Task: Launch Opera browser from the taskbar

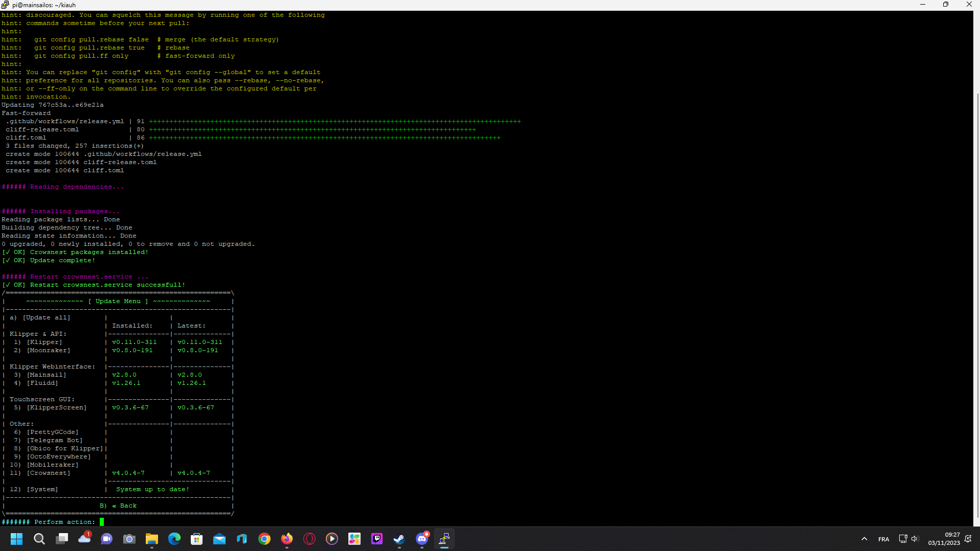Action: pyautogui.click(x=309, y=539)
